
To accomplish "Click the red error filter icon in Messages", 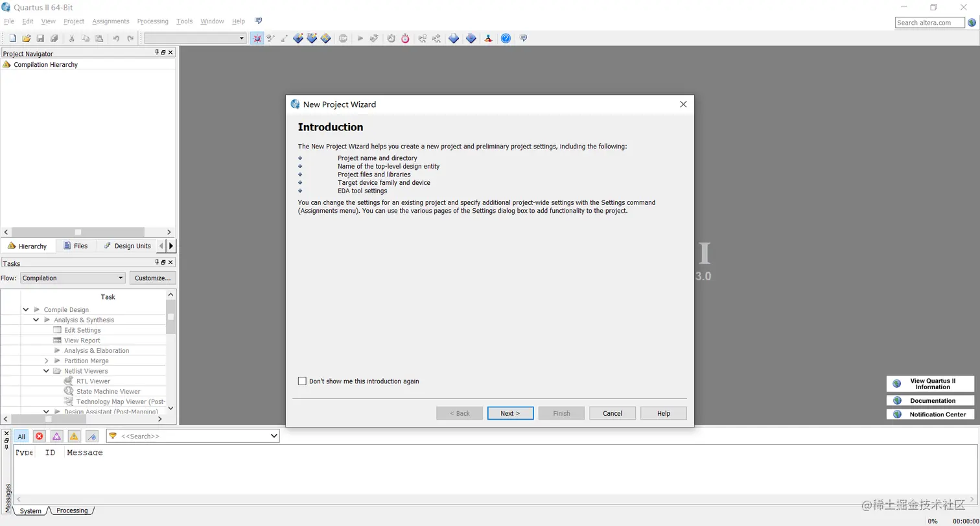I will pyautogui.click(x=39, y=436).
